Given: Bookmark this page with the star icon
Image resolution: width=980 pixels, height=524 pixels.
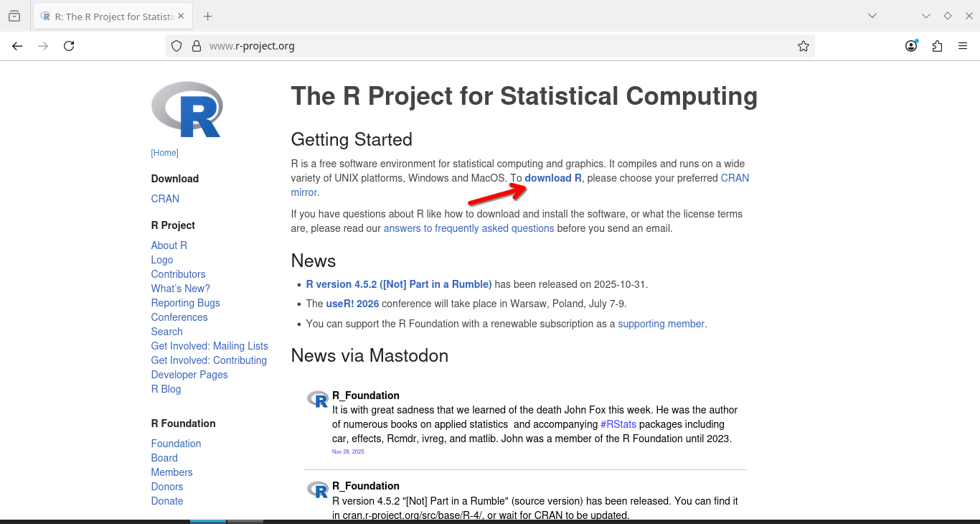Looking at the screenshot, I should coord(803,46).
